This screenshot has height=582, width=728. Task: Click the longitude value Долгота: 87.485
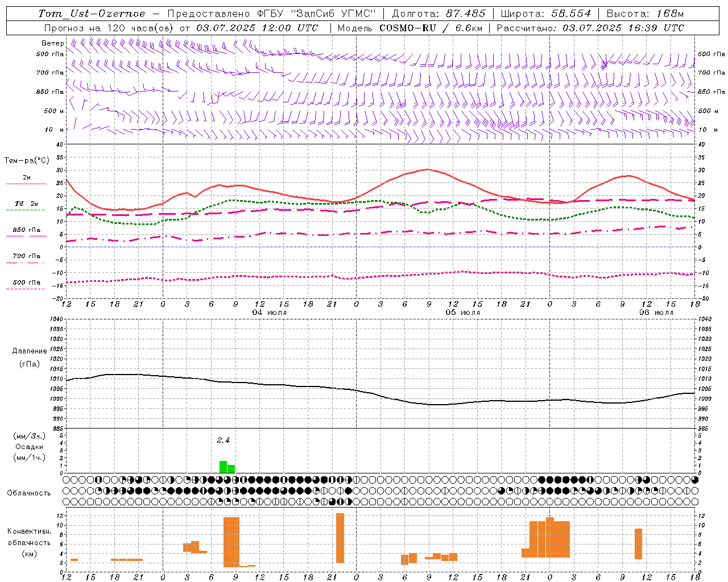[x=439, y=14]
